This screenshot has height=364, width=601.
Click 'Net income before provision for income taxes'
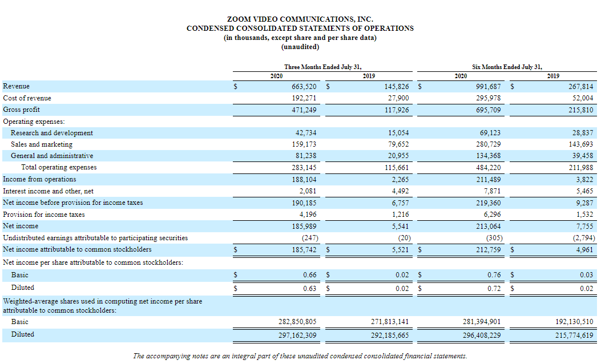coord(73,203)
